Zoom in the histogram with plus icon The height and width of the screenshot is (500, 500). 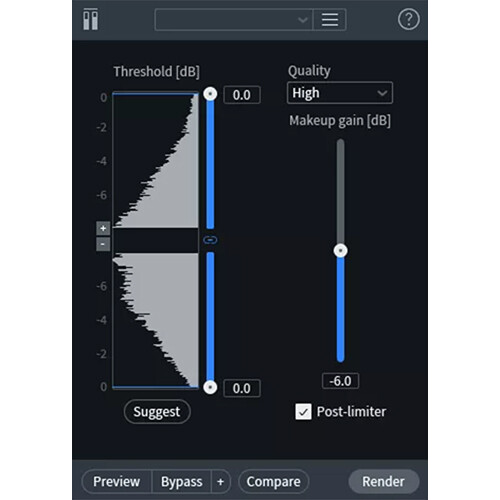[x=103, y=228]
